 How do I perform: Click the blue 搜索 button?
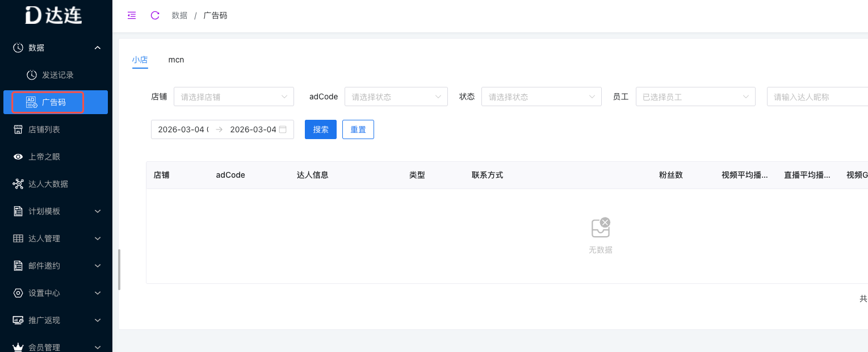coord(321,129)
